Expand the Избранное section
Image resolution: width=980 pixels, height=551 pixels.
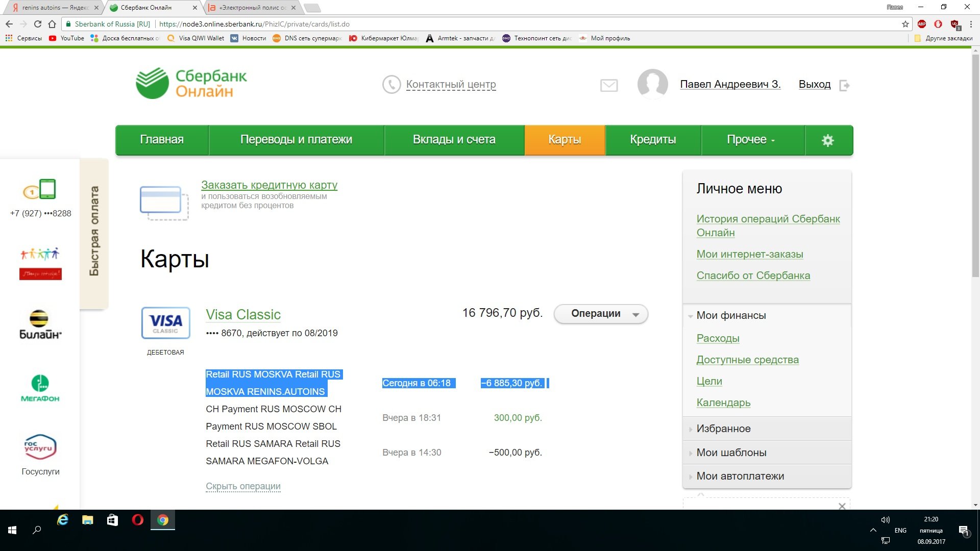[767, 429]
